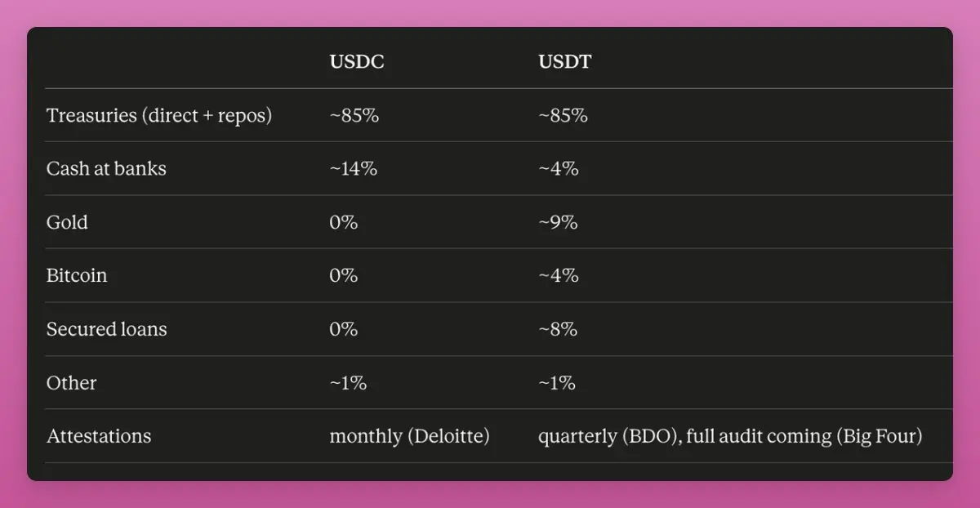Click the Cash at banks row label
Screen dimensions: 980x508
tap(106, 168)
